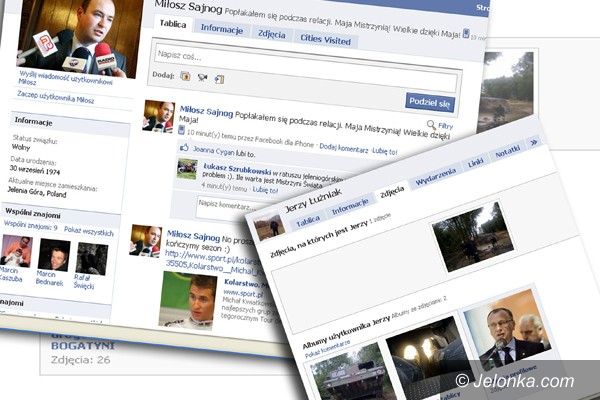Click 'Lubię to!' under Łukasz Szrubkowski's comment

click(266, 190)
